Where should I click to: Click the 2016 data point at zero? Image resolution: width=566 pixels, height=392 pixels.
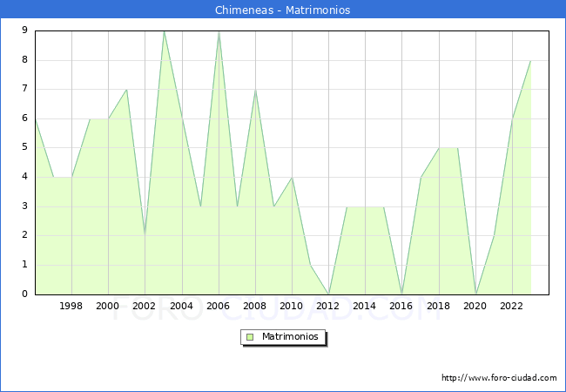[x=402, y=294]
